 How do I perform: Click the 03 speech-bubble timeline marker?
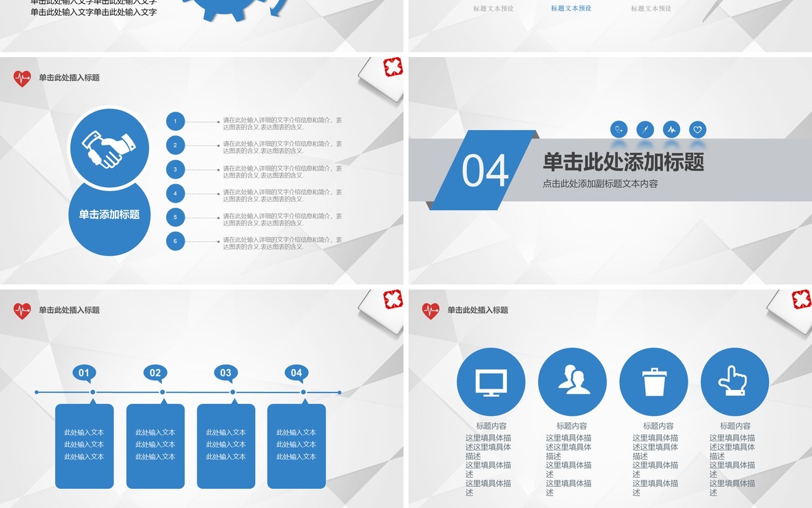(x=226, y=374)
